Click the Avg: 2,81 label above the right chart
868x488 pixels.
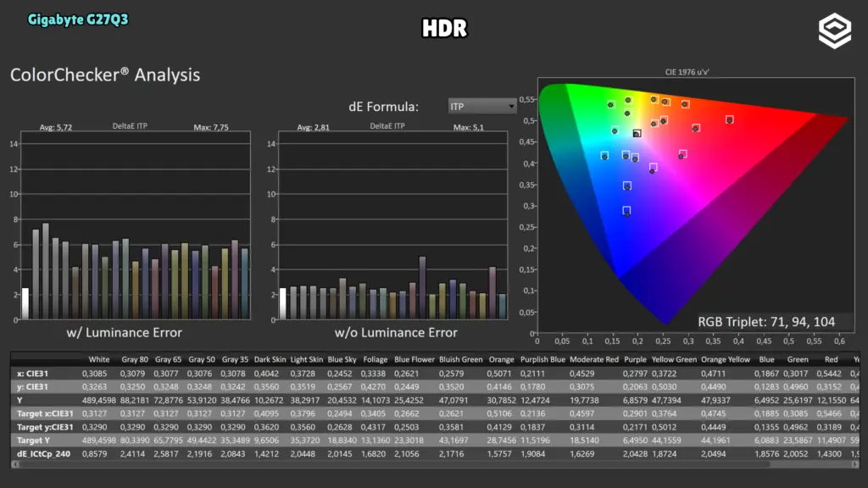[314, 127]
